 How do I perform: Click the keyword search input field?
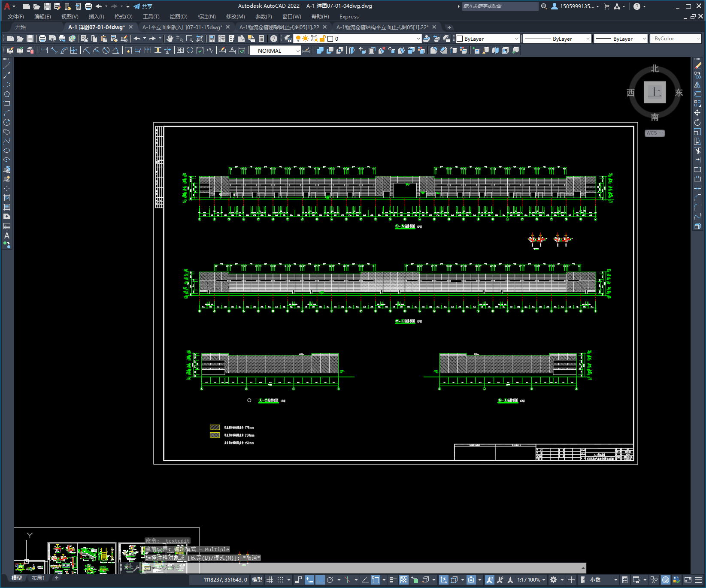pyautogui.click(x=500, y=6)
